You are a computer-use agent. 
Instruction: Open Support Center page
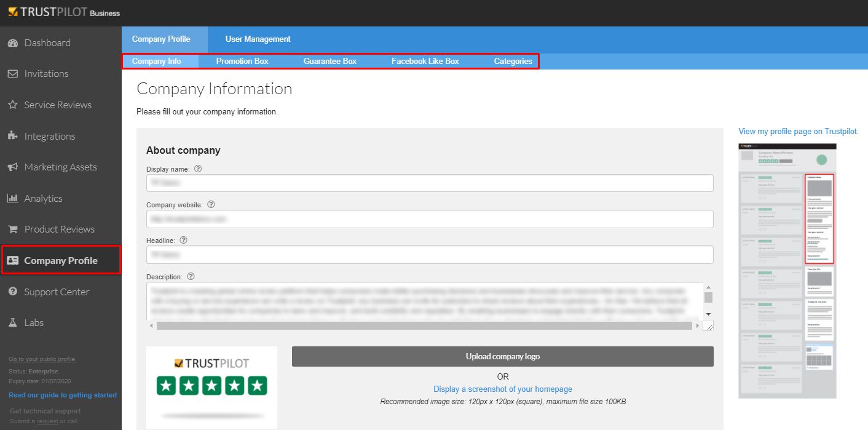[x=57, y=292]
